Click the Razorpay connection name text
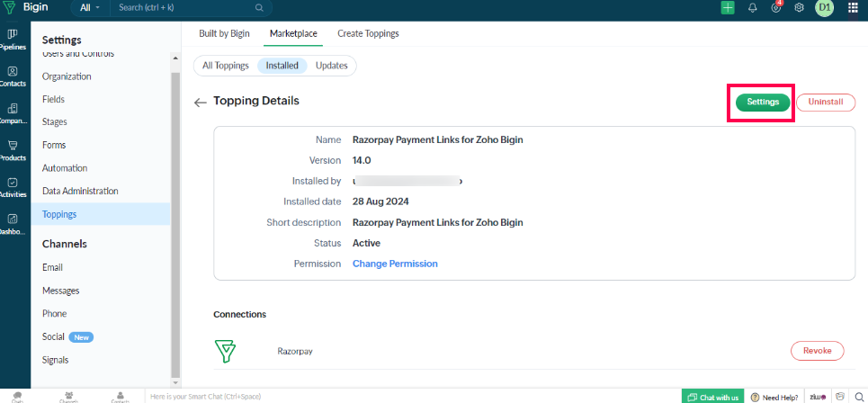The height and width of the screenshot is (403, 868). (x=295, y=352)
